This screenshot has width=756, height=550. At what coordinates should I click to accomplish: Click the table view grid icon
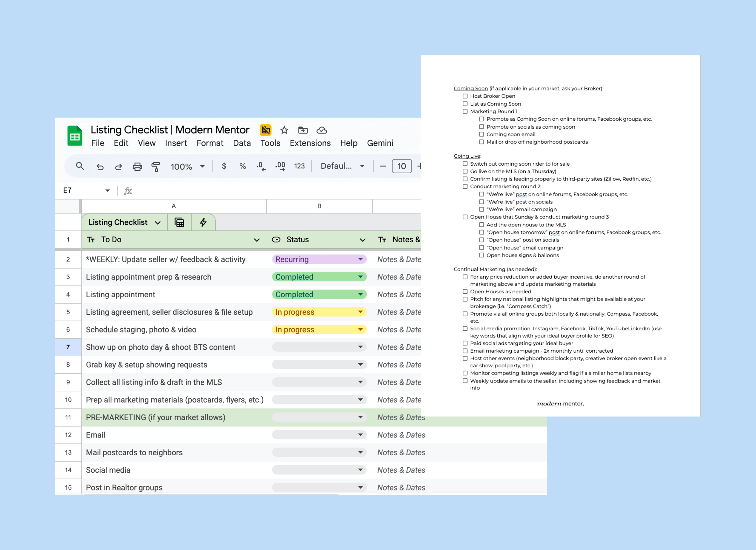tap(179, 222)
